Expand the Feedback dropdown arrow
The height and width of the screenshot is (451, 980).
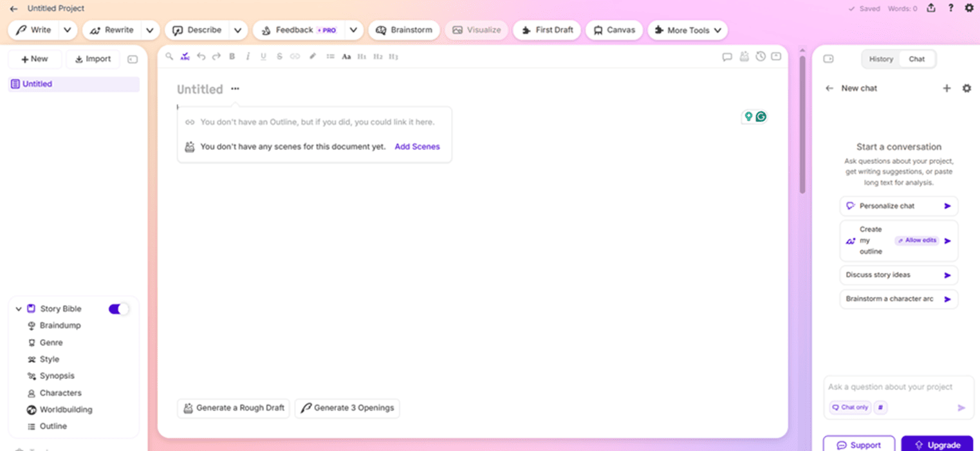(x=353, y=30)
